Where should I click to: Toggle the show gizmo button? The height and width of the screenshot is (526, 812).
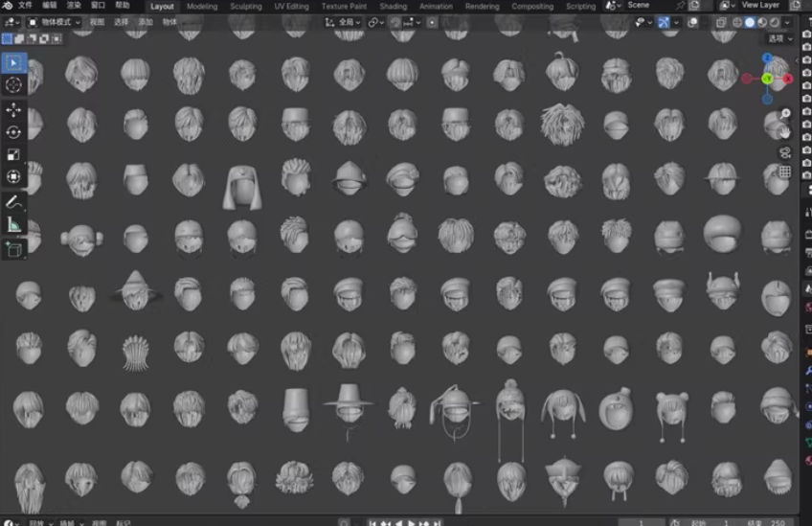(x=664, y=22)
